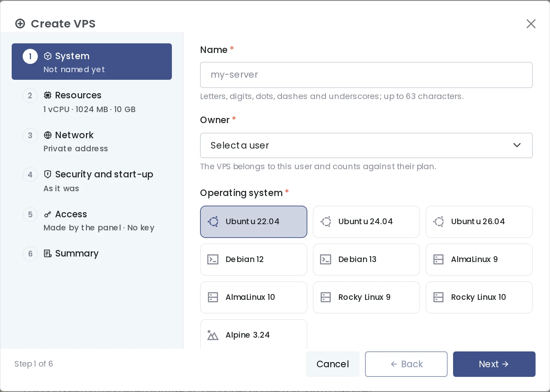550x392 pixels.
Task: Click the Security shield icon
Action: click(x=48, y=174)
